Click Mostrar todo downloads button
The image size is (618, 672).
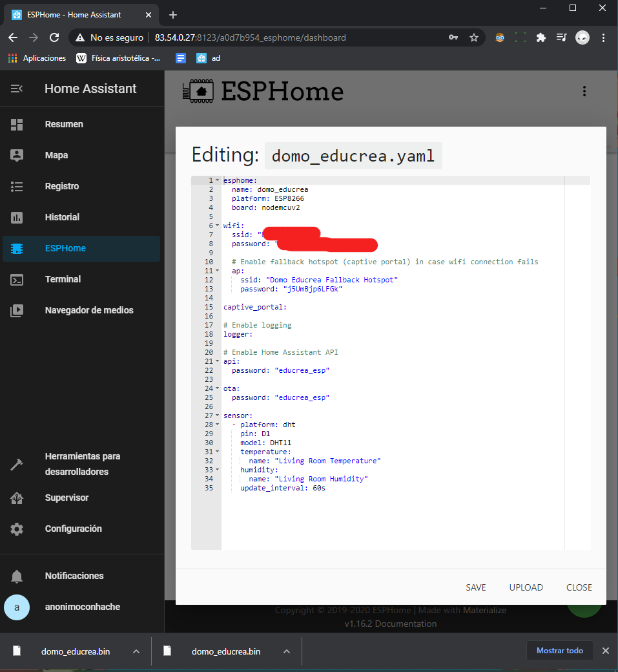(x=560, y=651)
